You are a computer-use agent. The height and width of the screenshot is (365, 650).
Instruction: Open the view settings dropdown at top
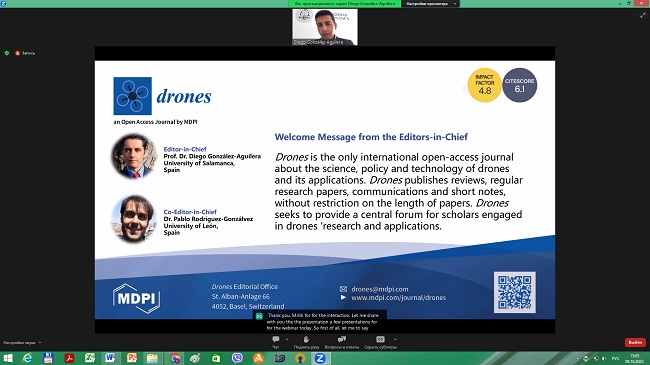tap(430, 3)
